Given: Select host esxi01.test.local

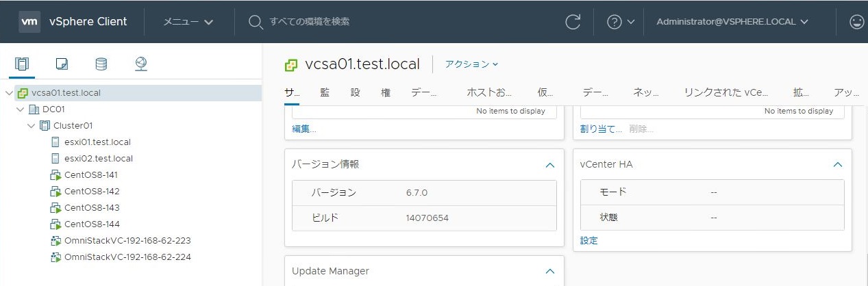Looking at the screenshot, I should pos(97,142).
